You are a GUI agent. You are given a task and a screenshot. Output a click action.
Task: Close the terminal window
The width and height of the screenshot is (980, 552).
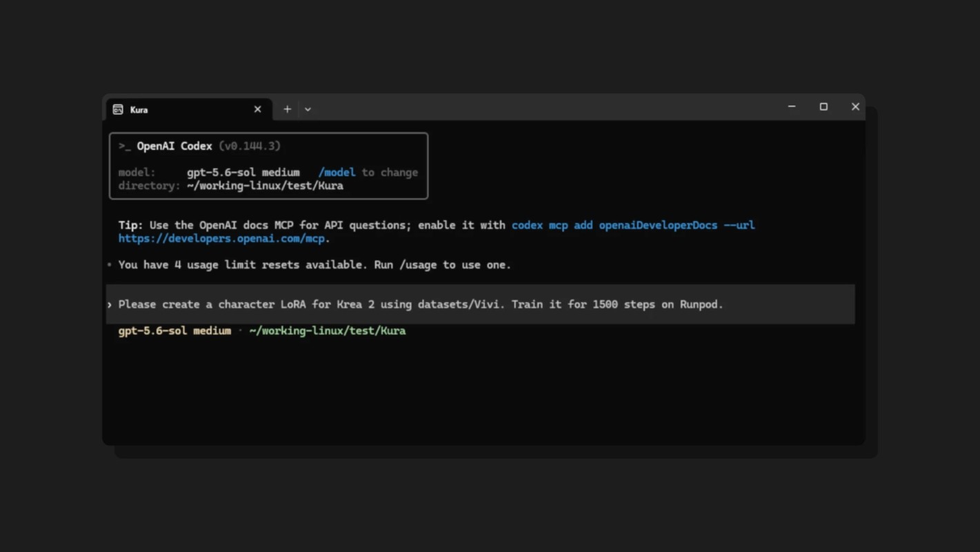(x=855, y=107)
